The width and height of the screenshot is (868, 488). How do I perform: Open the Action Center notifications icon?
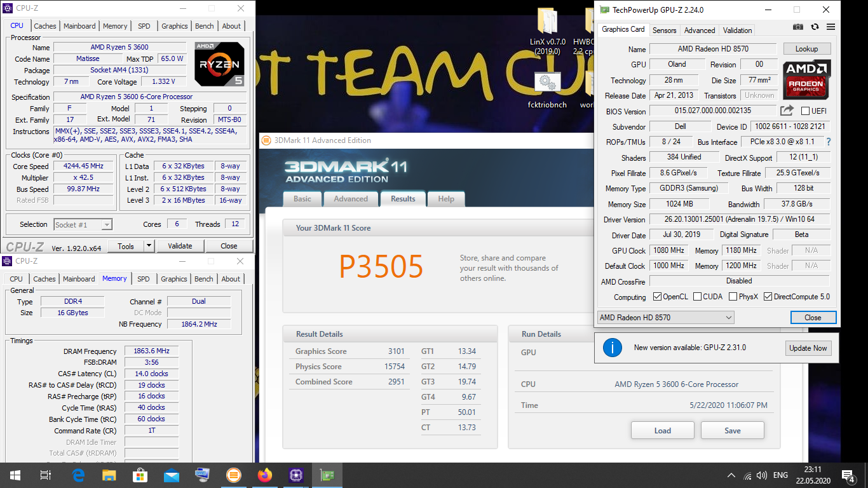(848, 475)
